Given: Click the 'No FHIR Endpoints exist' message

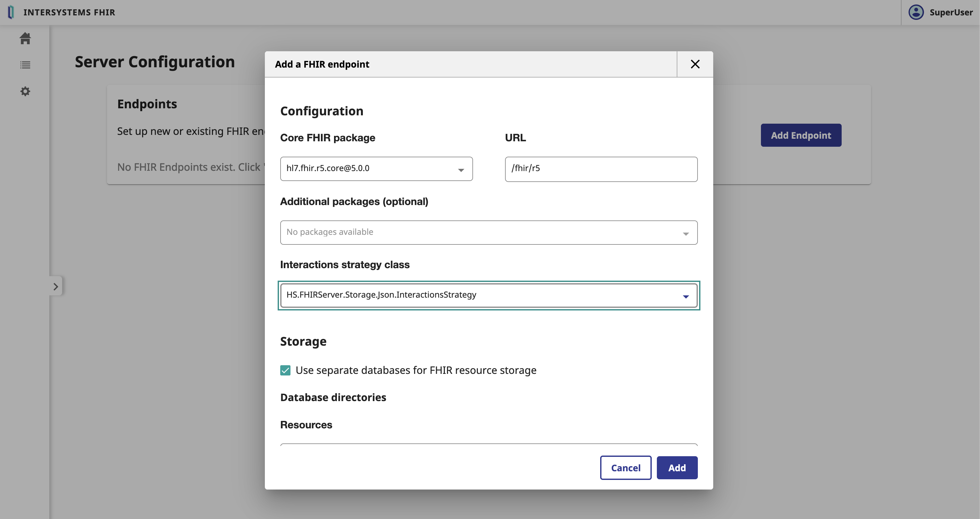Looking at the screenshot, I should pyautogui.click(x=191, y=167).
